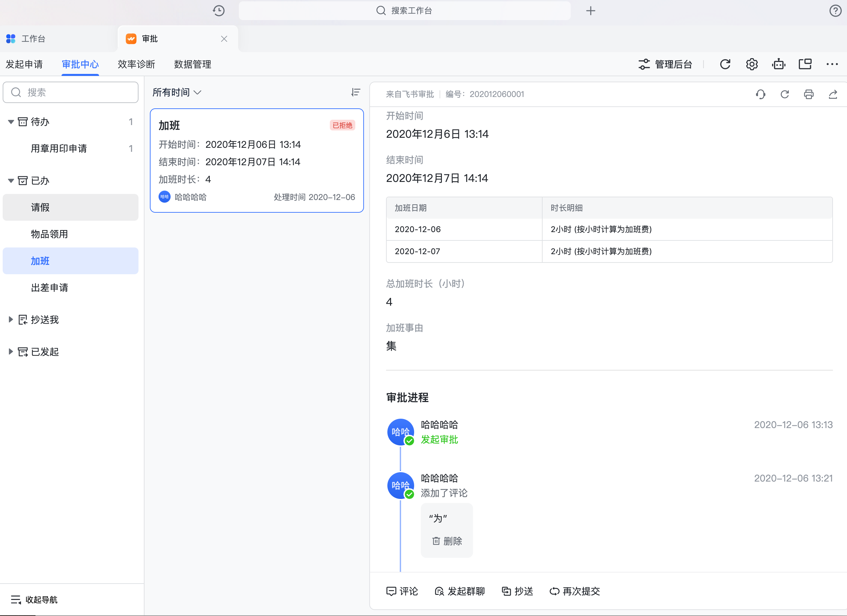847x616 pixels.
Task: Switch to 发起申请 tab
Action: pyautogui.click(x=24, y=64)
